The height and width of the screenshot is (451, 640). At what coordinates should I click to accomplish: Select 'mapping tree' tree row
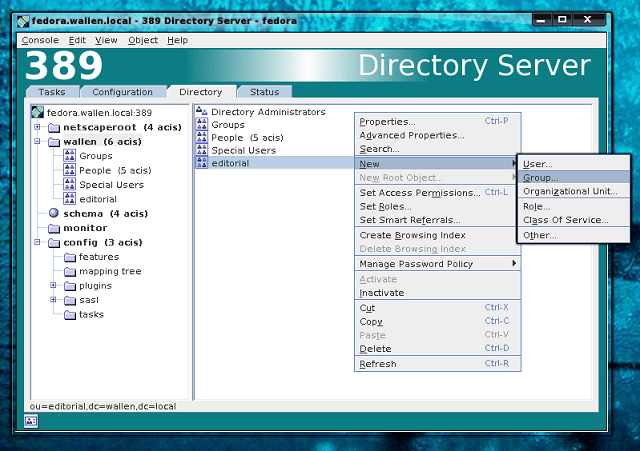tap(110, 271)
